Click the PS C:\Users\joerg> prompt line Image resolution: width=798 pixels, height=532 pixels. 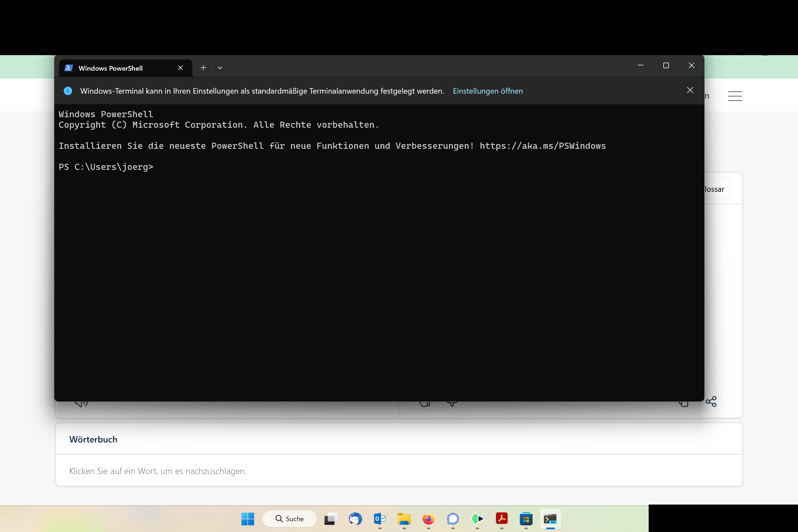[x=106, y=167]
